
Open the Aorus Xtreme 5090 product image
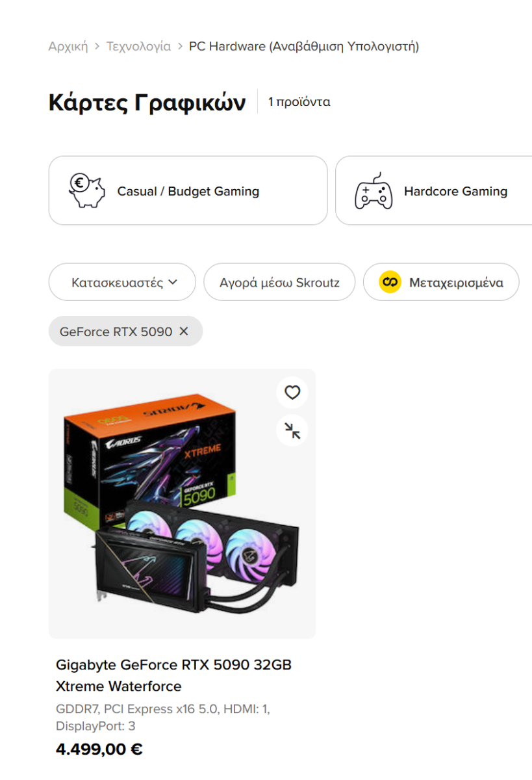182,504
